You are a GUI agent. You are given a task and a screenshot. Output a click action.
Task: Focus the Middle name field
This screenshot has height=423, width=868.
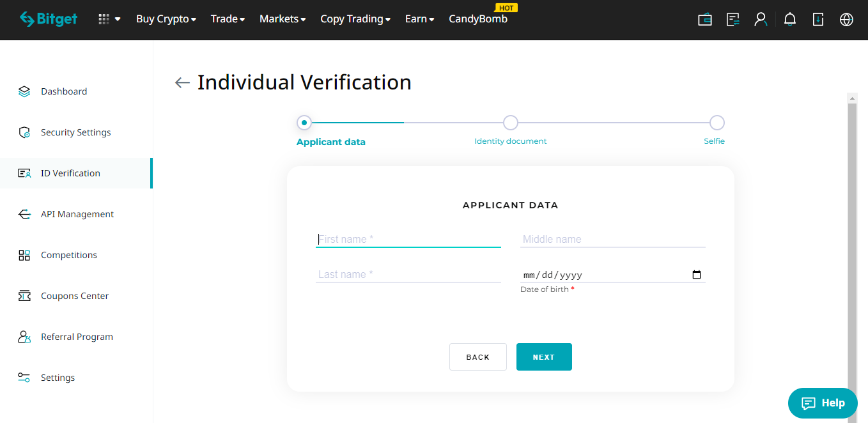tap(613, 239)
